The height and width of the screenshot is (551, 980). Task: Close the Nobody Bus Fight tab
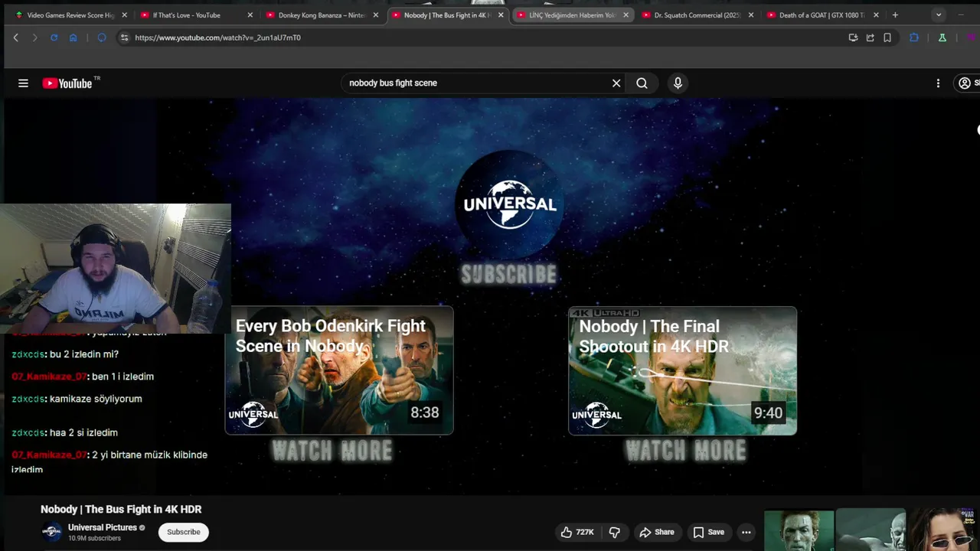click(501, 15)
